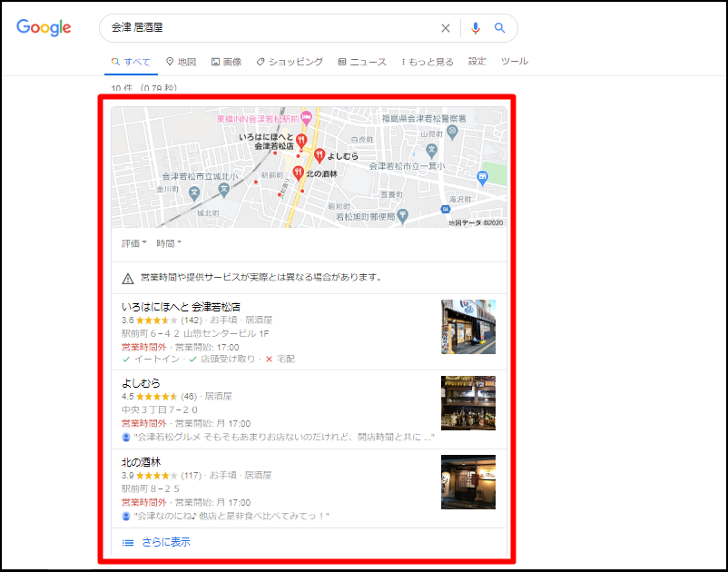Switch to the 地図 tab
Screen dimensions: 728x572
pyautogui.click(x=181, y=62)
